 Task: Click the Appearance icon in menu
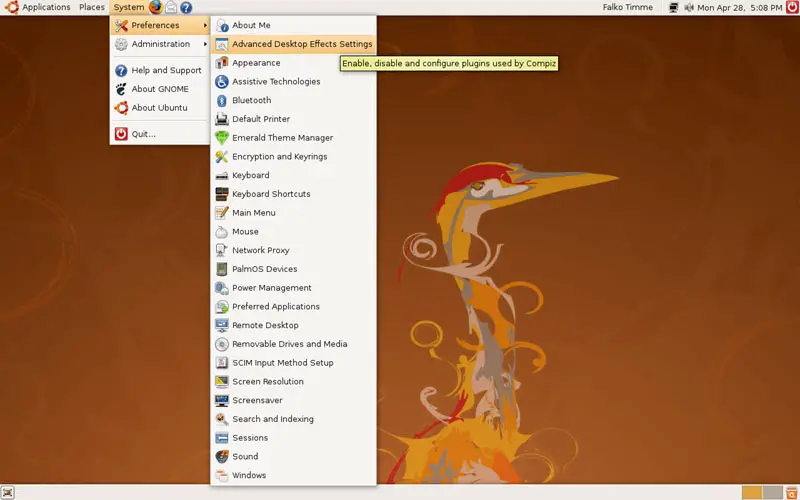(x=221, y=63)
